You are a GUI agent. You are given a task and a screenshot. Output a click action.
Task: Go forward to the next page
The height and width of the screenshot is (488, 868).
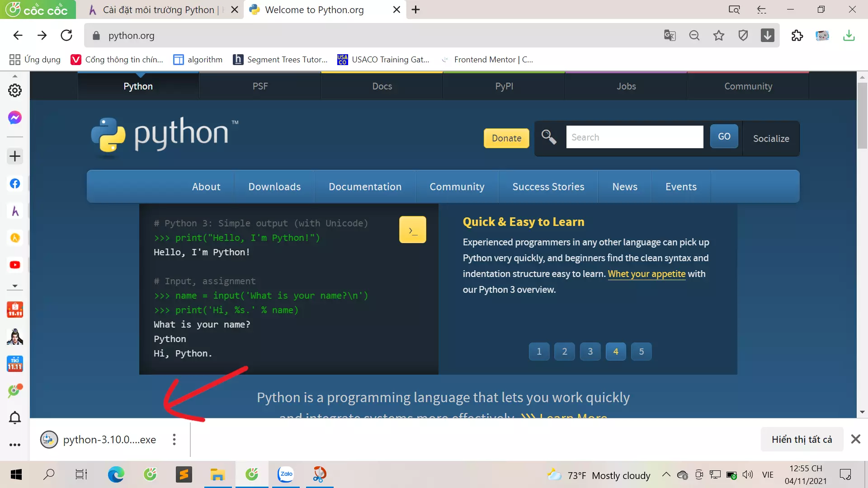[42, 35]
